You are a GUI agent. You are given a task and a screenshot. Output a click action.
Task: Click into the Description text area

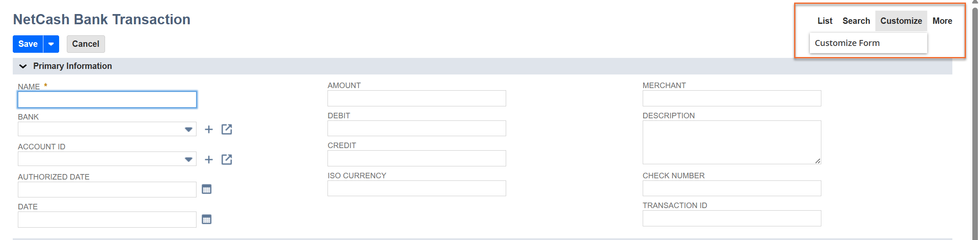coord(732,142)
